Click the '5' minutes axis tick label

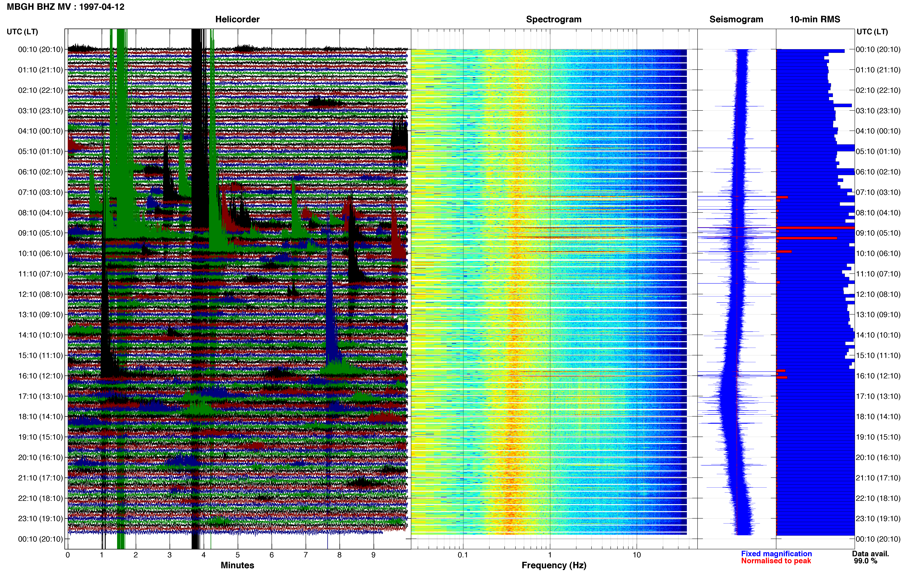click(238, 555)
